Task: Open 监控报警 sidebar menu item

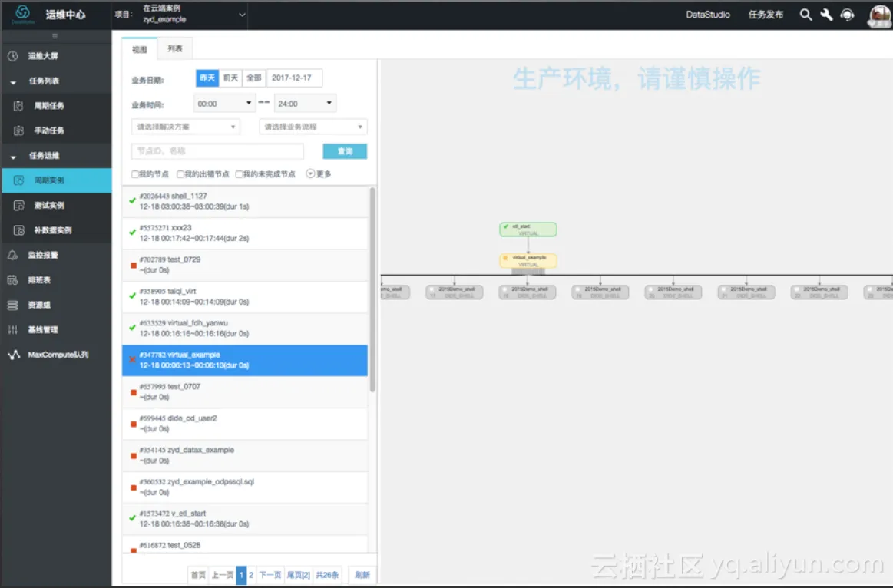Action: pos(57,255)
